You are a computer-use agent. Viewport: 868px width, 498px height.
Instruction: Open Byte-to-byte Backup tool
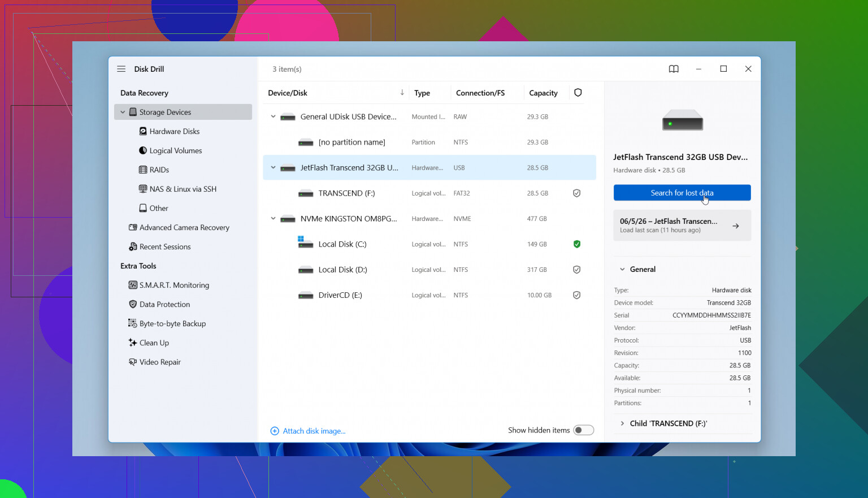click(172, 323)
